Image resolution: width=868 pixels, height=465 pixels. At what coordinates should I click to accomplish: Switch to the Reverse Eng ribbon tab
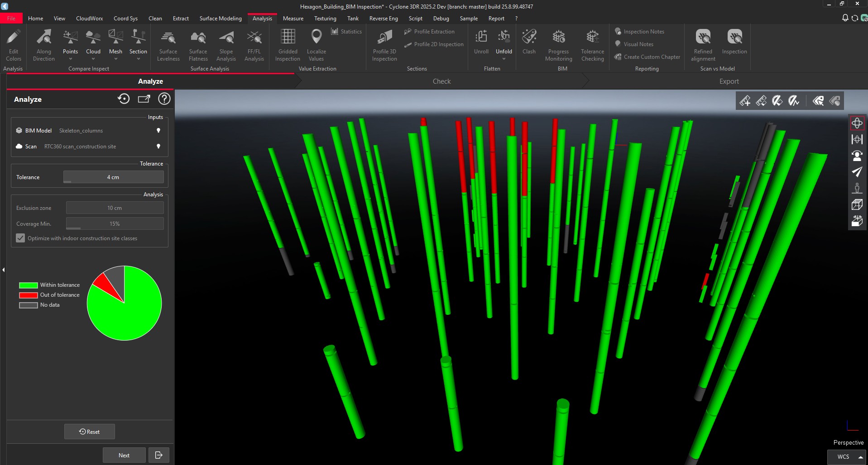(x=383, y=18)
